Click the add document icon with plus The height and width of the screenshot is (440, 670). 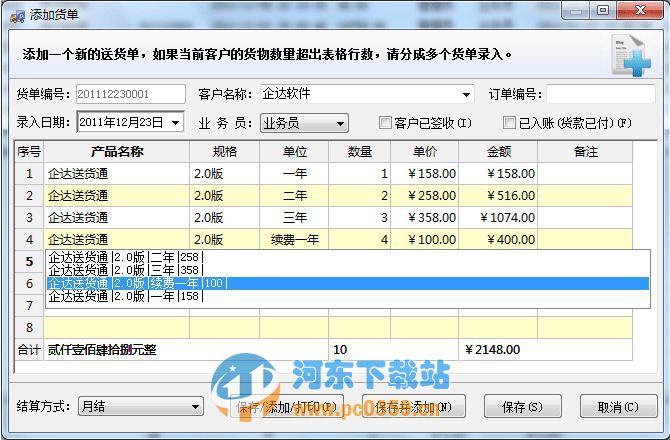631,56
